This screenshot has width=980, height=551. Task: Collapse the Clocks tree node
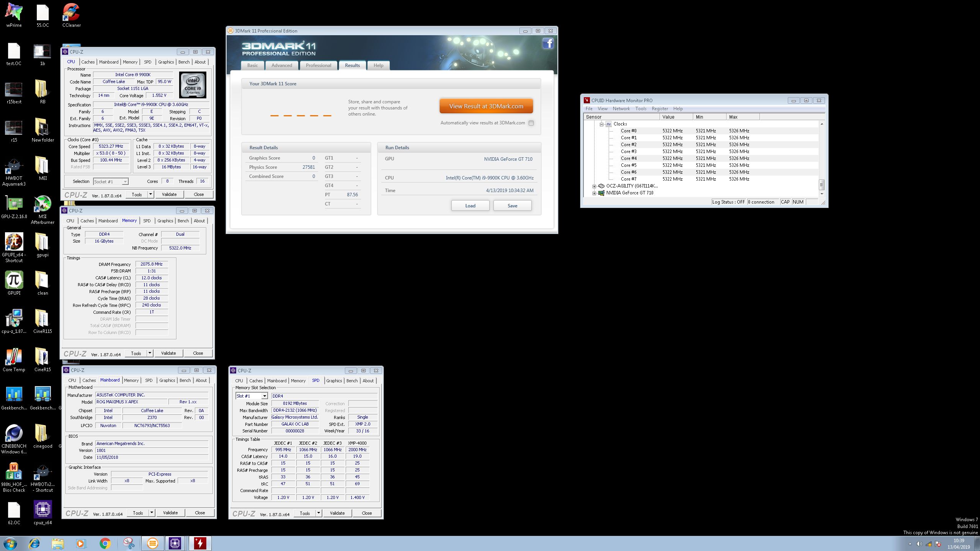click(x=601, y=124)
